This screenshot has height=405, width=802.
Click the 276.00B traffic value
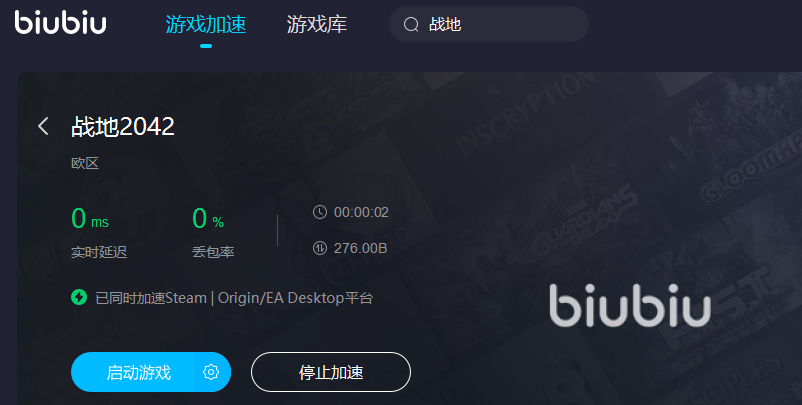(x=361, y=249)
